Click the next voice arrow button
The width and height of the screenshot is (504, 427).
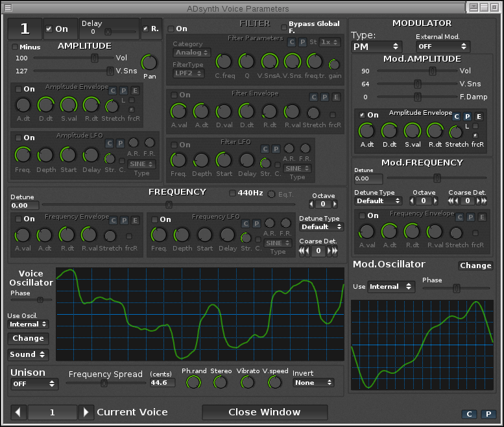(x=86, y=412)
